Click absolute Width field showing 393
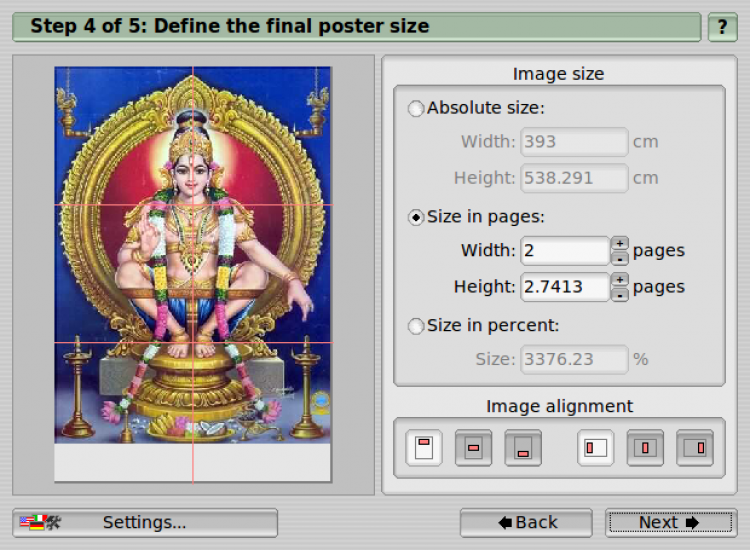Screen dimensions: 750x550 click(x=574, y=142)
